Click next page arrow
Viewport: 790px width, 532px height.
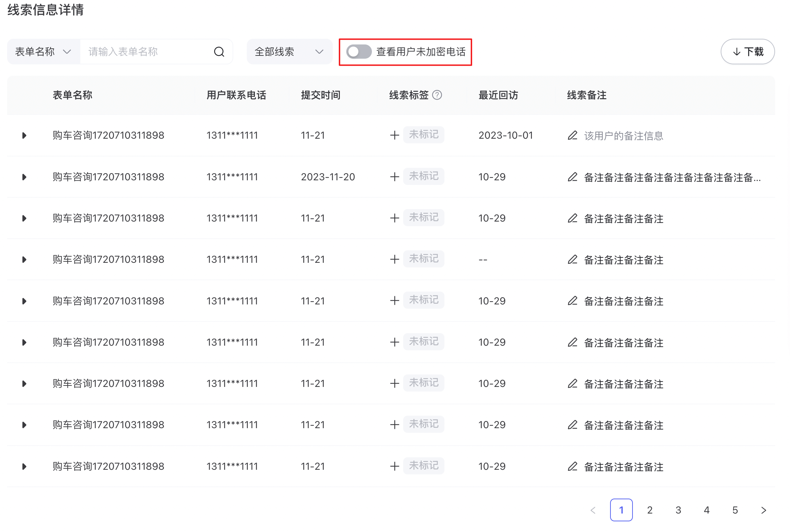763,510
